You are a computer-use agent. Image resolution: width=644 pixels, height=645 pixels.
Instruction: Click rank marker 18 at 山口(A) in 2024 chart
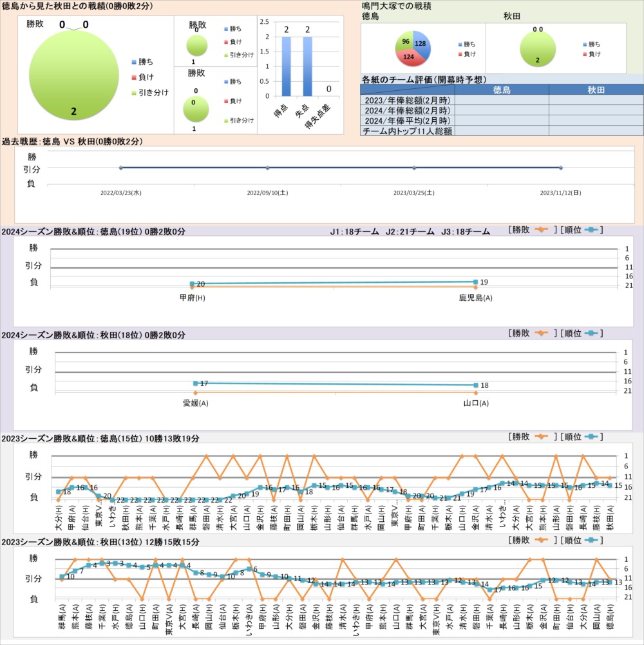[x=476, y=385]
